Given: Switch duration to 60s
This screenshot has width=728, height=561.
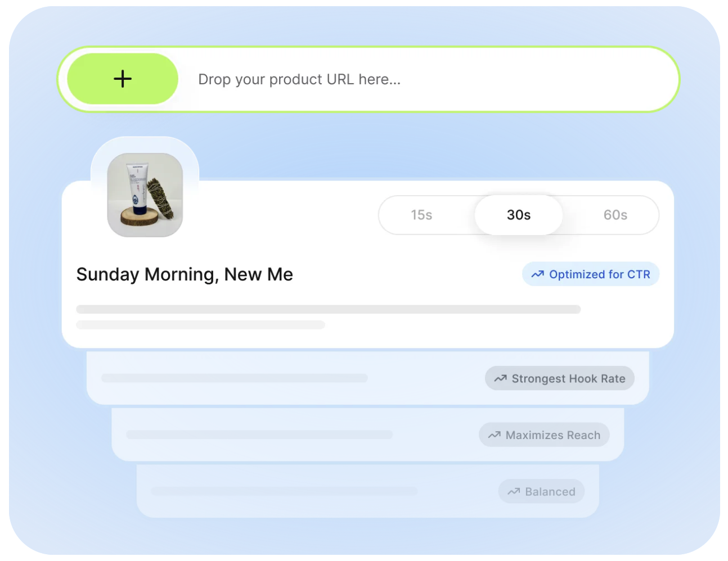Looking at the screenshot, I should [615, 215].
